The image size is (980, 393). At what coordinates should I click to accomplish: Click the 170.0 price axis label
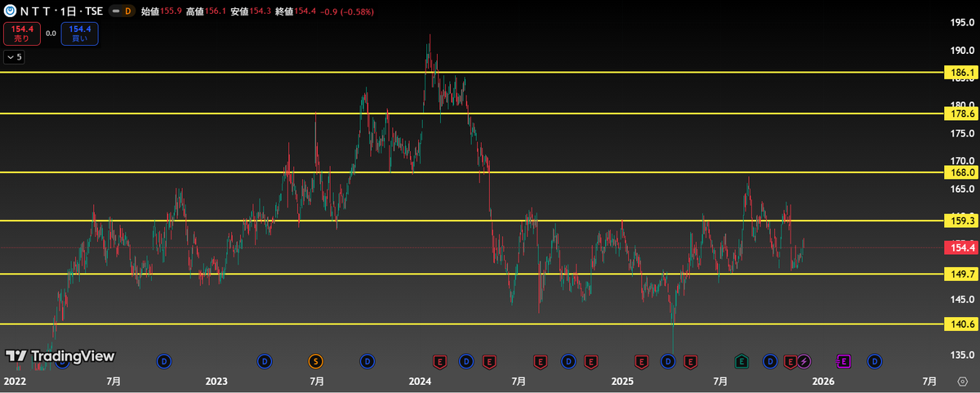pos(962,162)
